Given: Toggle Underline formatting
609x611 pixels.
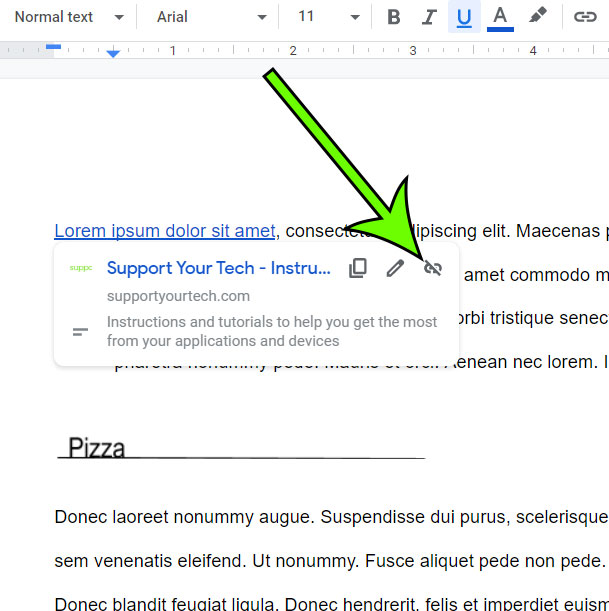Looking at the screenshot, I should (464, 17).
